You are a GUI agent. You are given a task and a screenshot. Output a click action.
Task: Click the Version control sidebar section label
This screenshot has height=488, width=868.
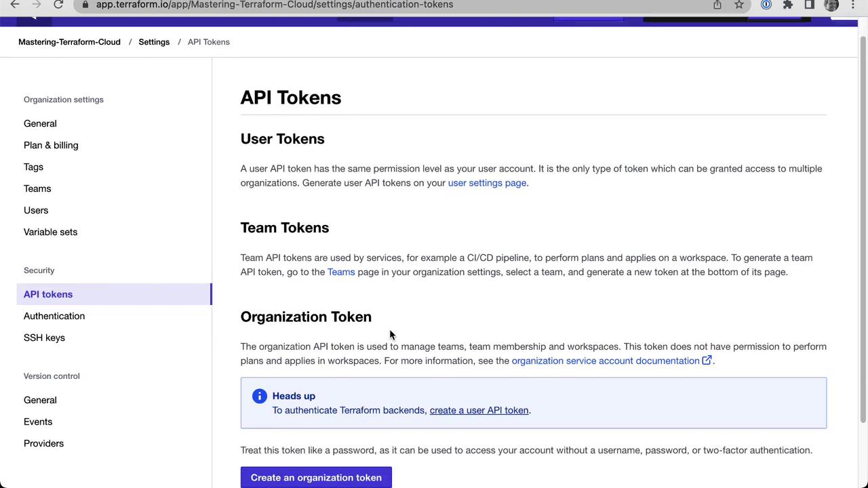(52, 376)
